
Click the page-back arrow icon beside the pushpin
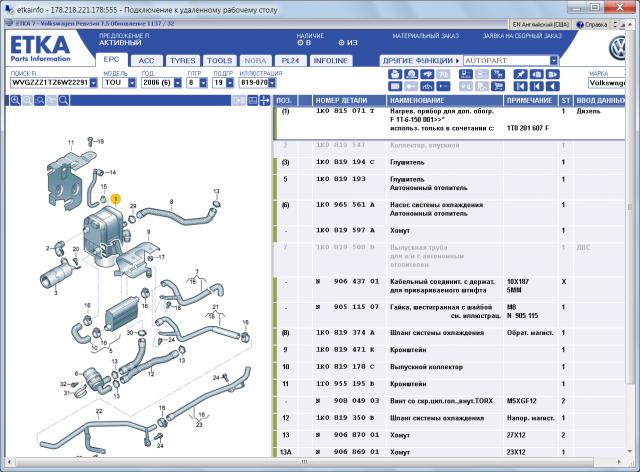pyautogui.click(x=536, y=74)
